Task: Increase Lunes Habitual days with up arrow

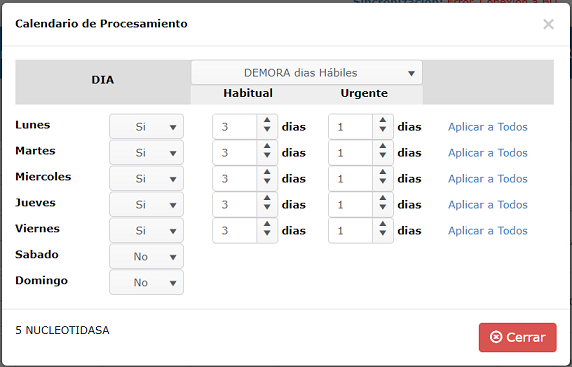Action: click(267, 120)
